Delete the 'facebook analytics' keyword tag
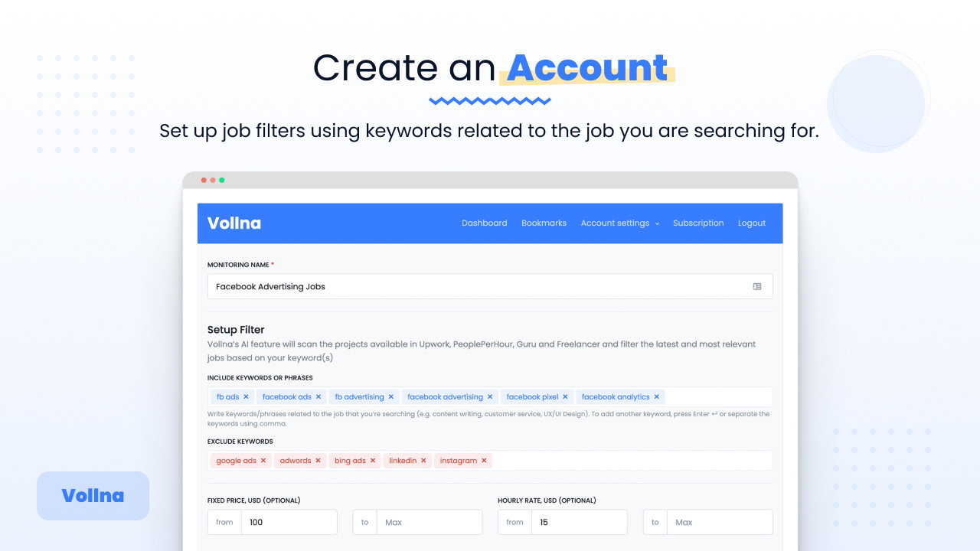980x551 pixels. 657,397
